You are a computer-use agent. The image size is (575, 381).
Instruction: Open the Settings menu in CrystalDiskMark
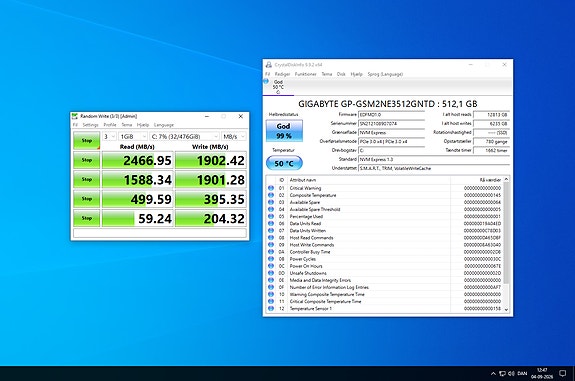coord(90,125)
